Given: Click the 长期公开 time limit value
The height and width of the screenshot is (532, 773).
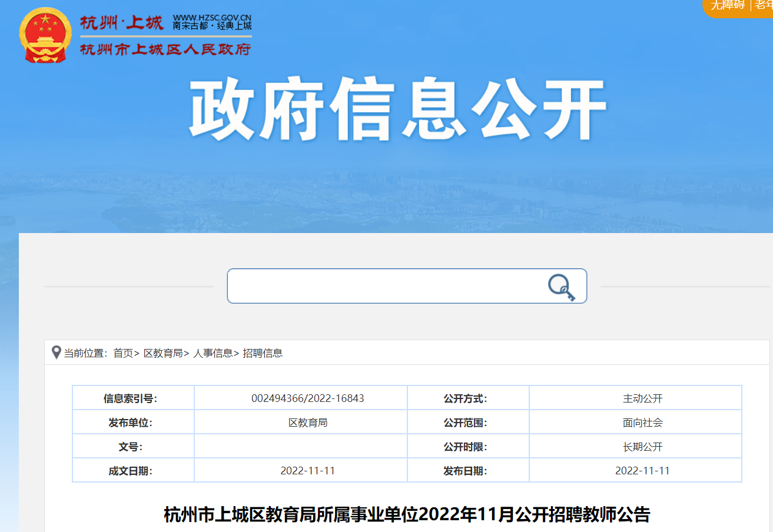Looking at the screenshot, I should [x=642, y=447].
